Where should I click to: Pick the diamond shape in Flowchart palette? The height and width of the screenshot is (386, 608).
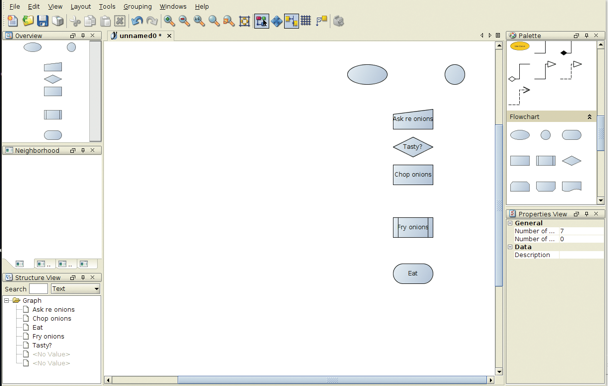(572, 161)
